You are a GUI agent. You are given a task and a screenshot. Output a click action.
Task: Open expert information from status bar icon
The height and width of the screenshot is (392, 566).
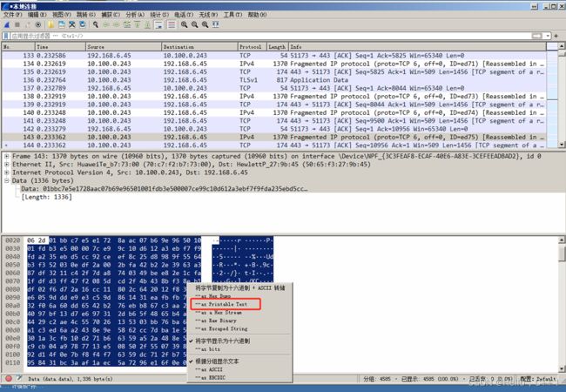9,378
